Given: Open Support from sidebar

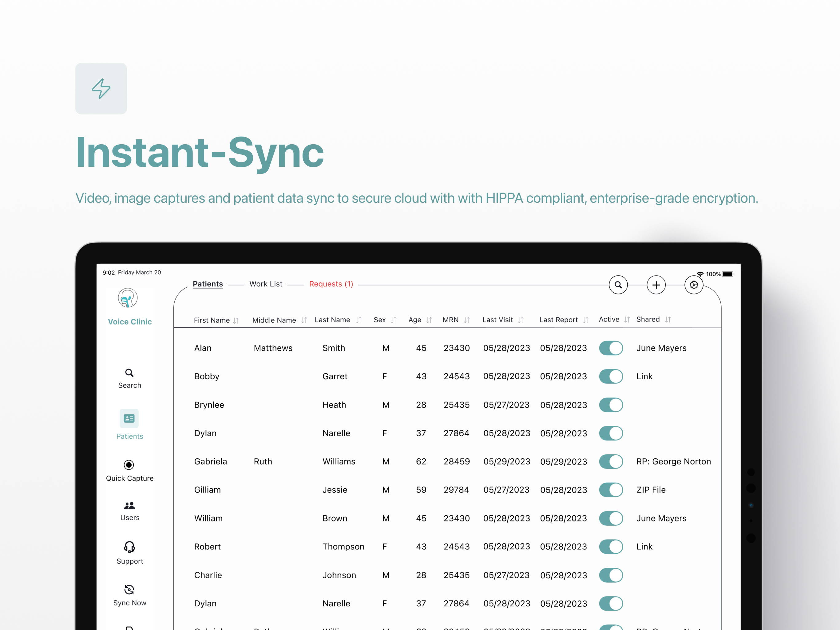Looking at the screenshot, I should pyautogui.click(x=129, y=553).
